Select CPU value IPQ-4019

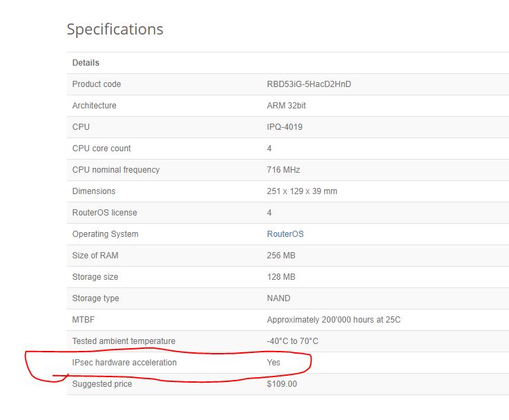click(285, 127)
